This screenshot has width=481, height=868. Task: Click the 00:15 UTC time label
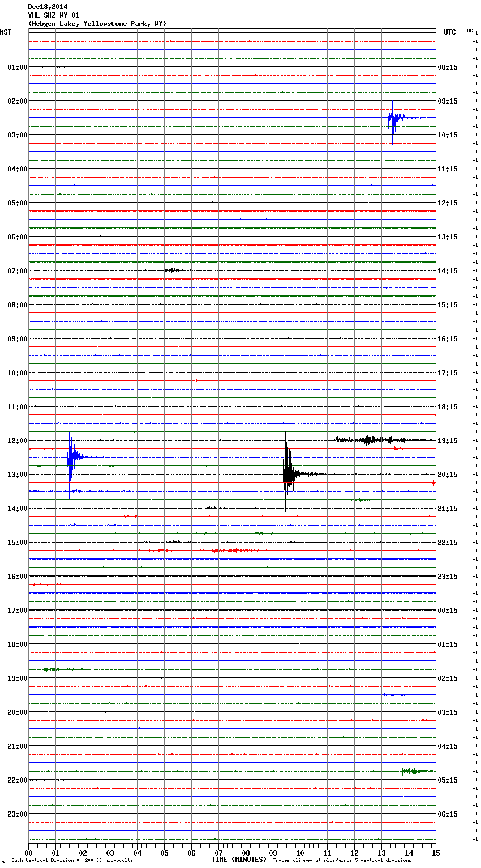pyautogui.click(x=448, y=611)
